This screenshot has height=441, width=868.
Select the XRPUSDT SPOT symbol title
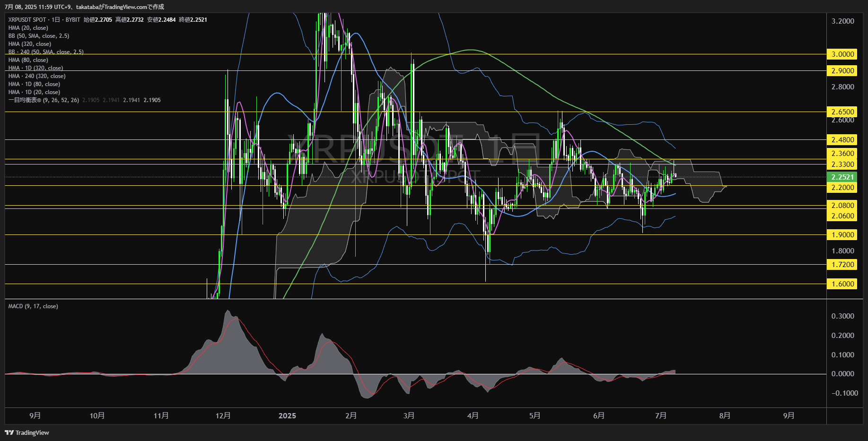point(27,20)
